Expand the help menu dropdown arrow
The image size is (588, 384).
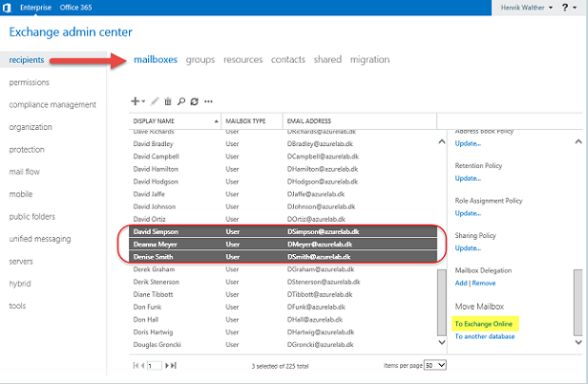pos(575,8)
